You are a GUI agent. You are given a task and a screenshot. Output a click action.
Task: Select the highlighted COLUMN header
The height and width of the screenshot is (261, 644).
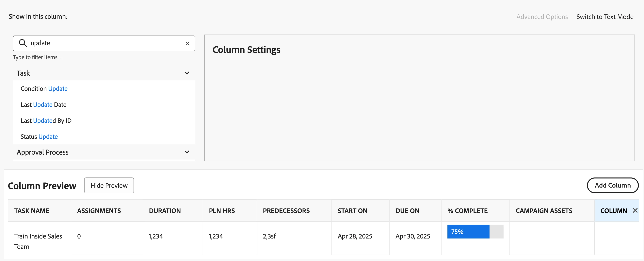(x=613, y=210)
